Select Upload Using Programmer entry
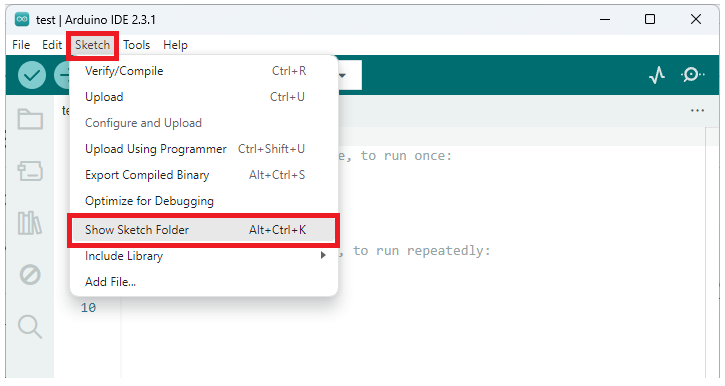Viewport: 725px width, 386px height. [203, 149]
